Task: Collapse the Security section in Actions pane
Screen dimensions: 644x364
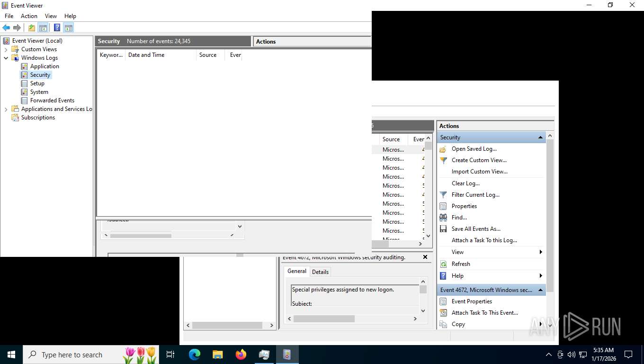Action: point(540,137)
